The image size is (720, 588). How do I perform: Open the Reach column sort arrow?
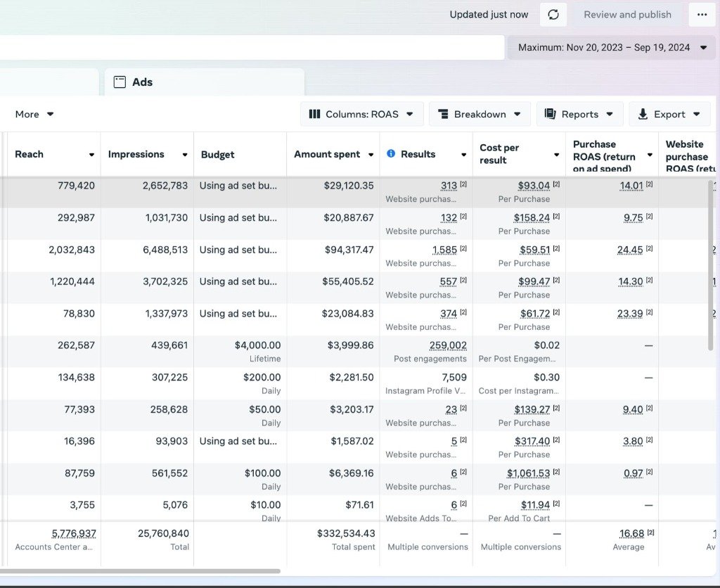[x=91, y=155]
